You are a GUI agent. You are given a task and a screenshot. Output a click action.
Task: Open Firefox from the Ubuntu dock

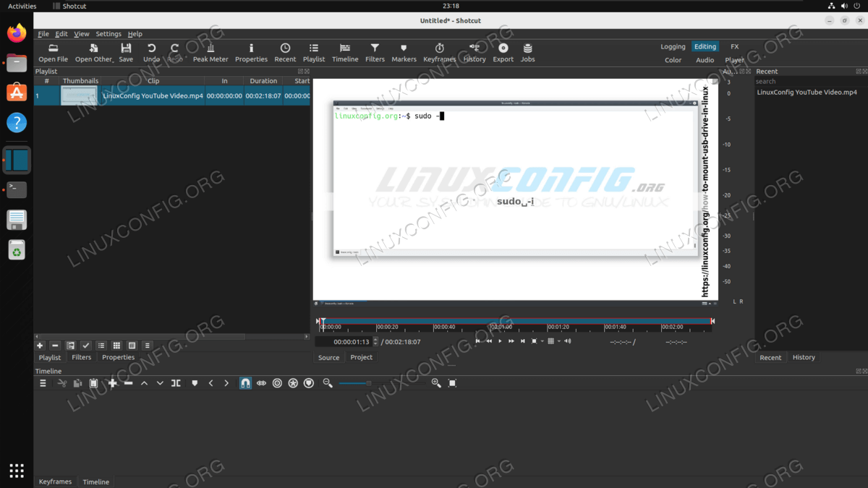(x=17, y=33)
